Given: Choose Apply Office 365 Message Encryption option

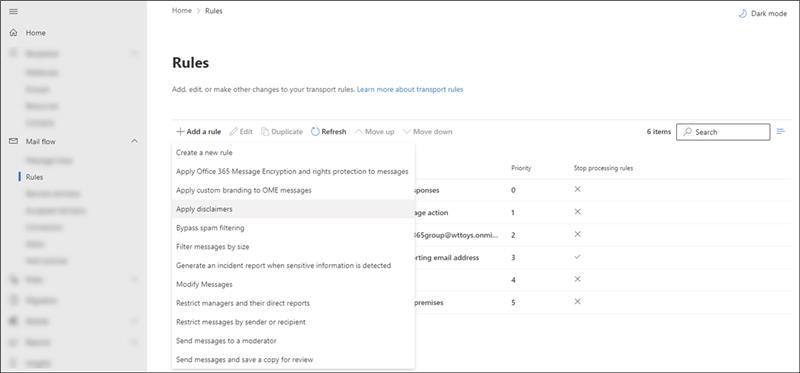Looking at the screenshot, I should click(293, 171).
